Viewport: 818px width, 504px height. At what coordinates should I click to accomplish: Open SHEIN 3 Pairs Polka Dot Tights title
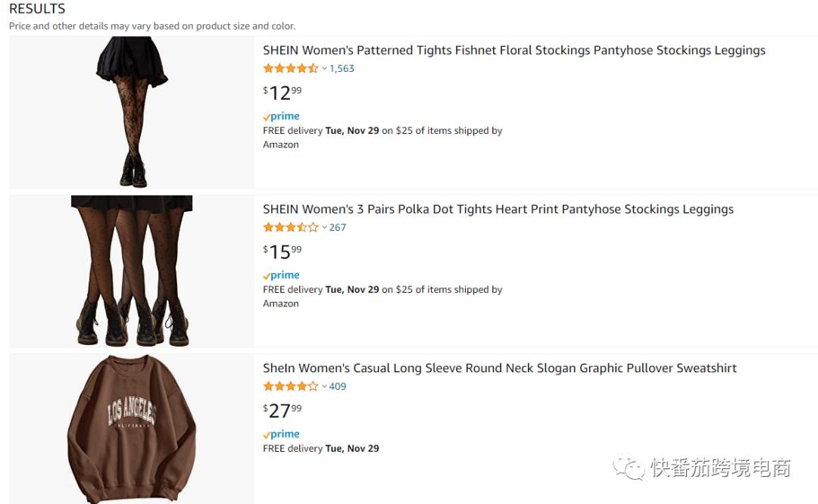(498, 210)
